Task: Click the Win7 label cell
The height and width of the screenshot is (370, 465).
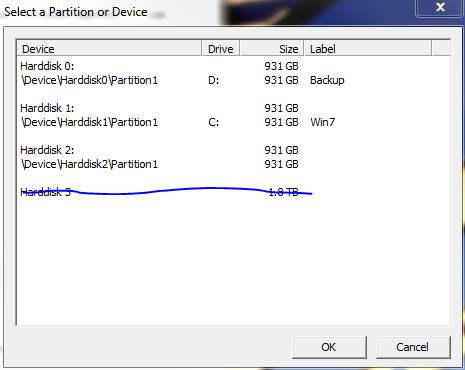Action: pos(323,122)
